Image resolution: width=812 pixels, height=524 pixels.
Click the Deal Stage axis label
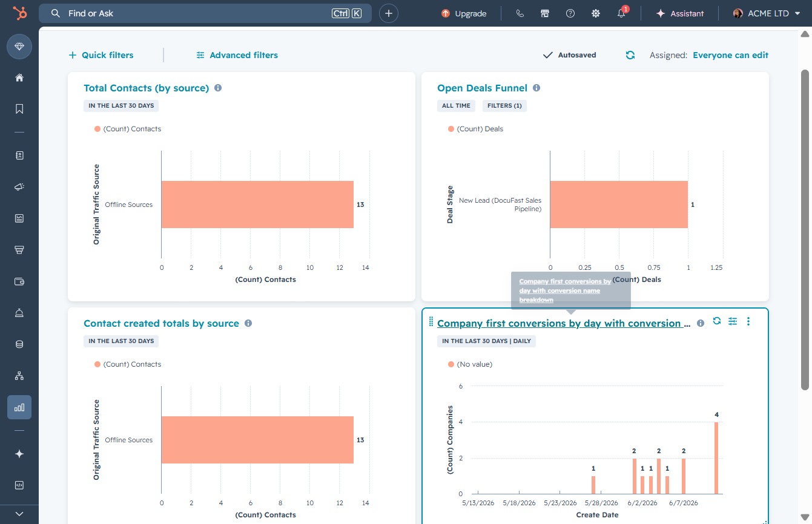tap(450, 205)
